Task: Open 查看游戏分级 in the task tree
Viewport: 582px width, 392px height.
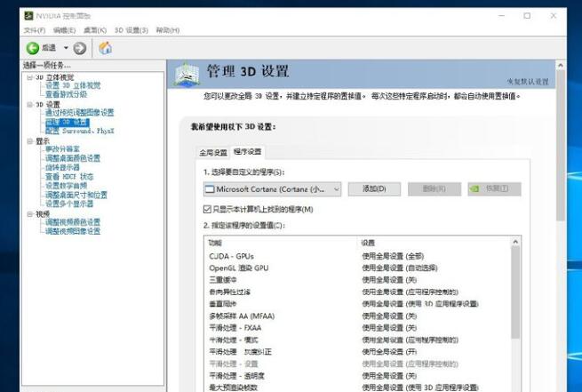Action: click(66, 94)
